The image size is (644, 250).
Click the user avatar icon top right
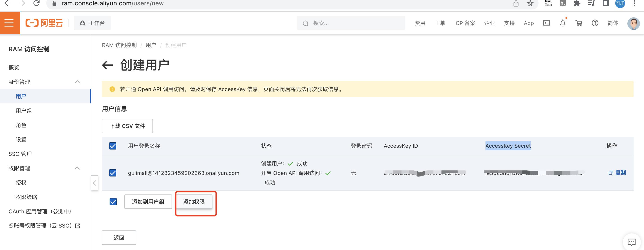pos(634,23)
